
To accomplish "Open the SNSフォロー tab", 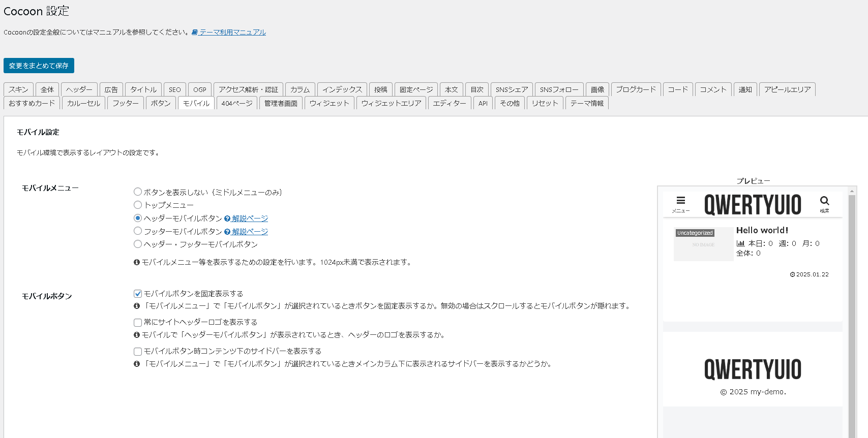I will click(x=559, y=89).
